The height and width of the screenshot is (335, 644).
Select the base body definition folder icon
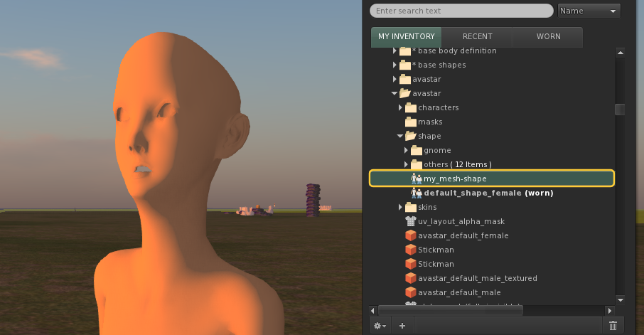click(405, 51)
